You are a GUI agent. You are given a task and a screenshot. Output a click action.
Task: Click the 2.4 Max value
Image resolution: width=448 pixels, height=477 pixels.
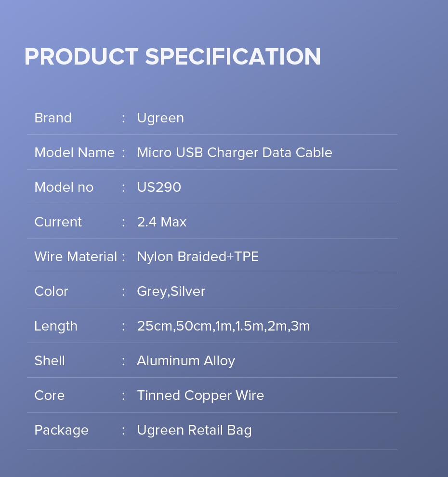point(162,222)
